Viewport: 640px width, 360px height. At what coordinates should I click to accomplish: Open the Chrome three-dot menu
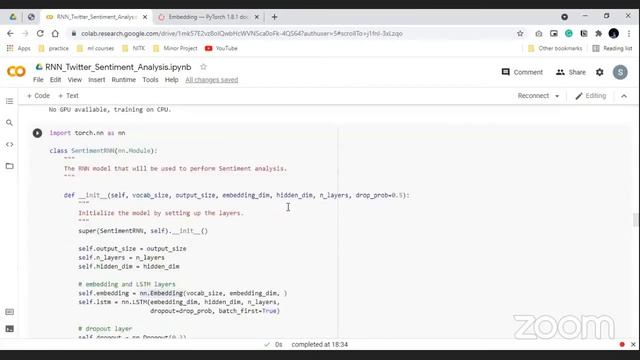click(629, 33)
